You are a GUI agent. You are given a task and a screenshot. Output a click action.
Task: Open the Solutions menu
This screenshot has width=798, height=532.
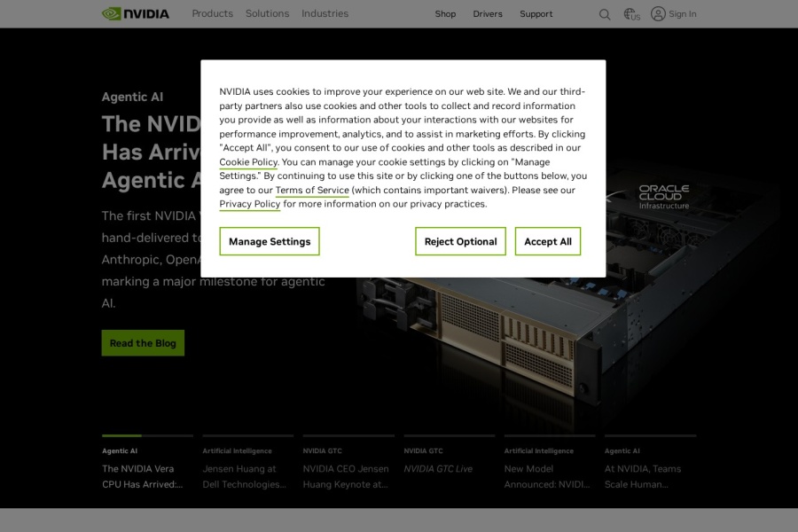tap(267, 14)
